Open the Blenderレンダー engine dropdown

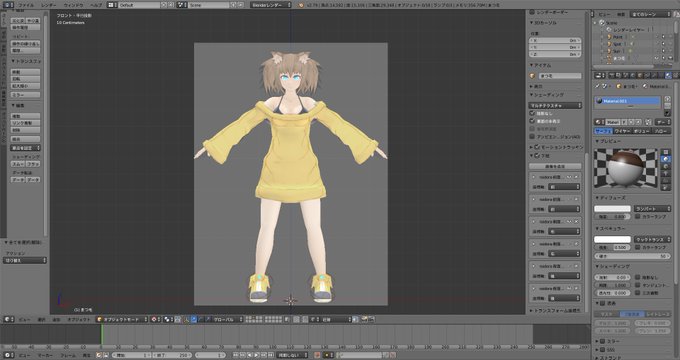point(271,5)
